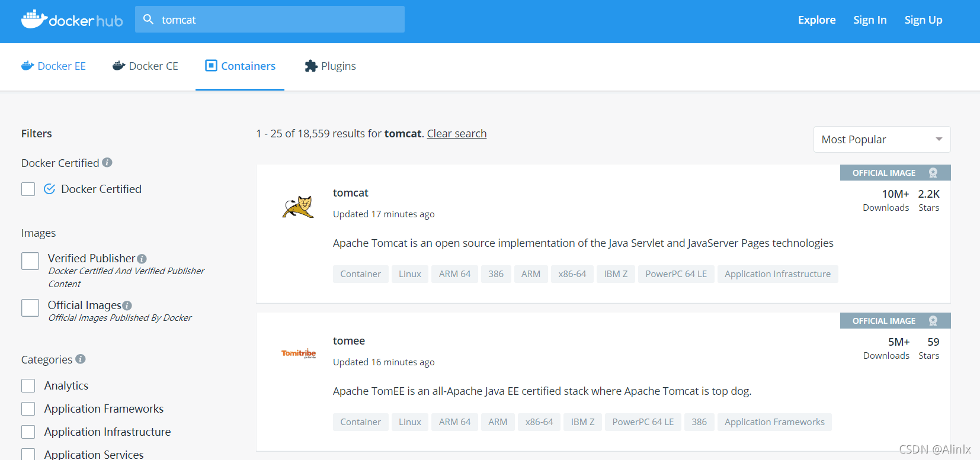Tick the Docker Certified checkbox

click(28, 189)
